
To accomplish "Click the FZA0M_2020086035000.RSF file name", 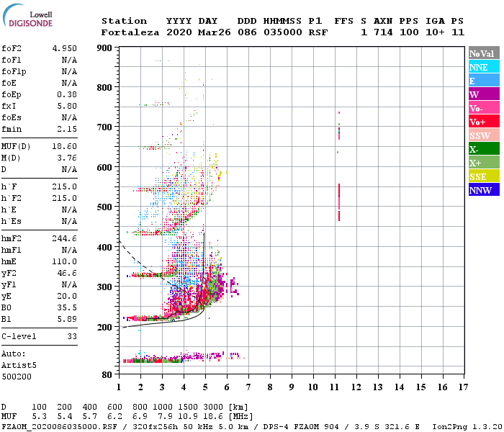I will [x=59, y=427].
